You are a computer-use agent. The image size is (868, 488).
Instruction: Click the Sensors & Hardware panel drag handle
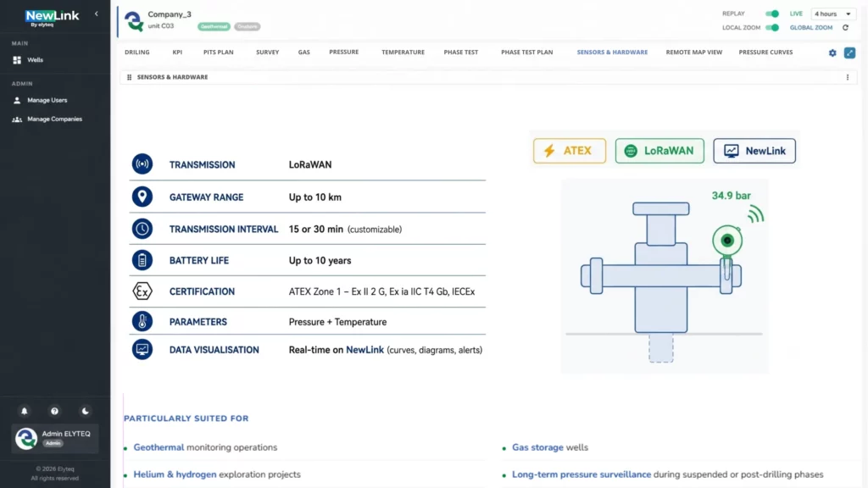click(129, 77)
